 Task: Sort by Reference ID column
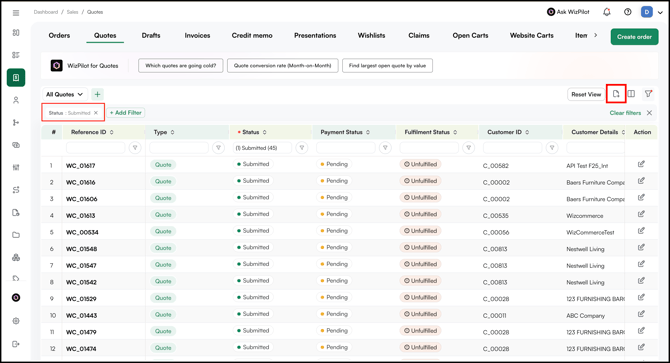click(112, 132)
